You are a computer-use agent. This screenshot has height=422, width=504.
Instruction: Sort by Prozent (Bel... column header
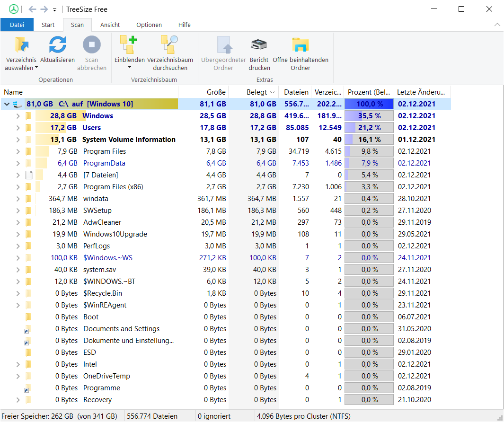[369, 92]
